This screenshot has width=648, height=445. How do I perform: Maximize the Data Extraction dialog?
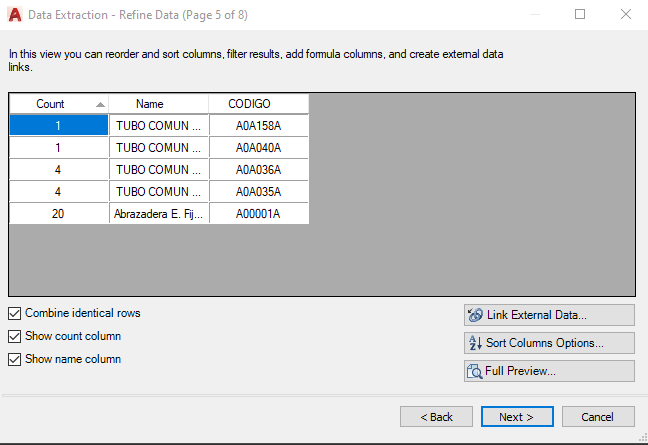coord(580,14)
